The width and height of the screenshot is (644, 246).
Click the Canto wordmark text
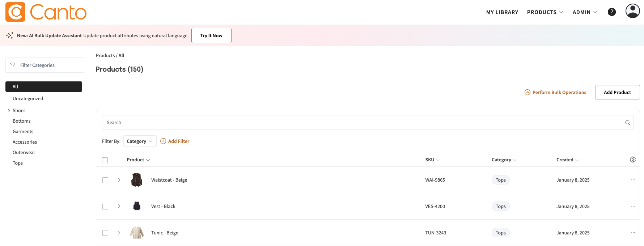coord(58,12)
